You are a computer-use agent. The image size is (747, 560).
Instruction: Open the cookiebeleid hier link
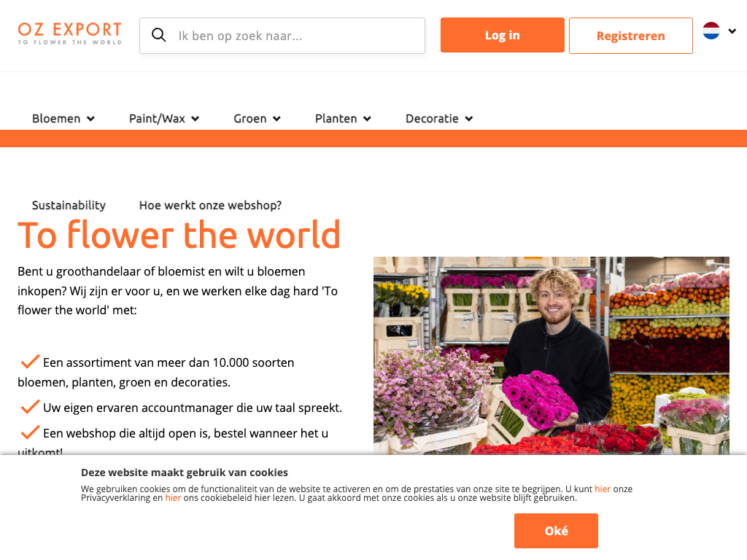click(173, 497)
